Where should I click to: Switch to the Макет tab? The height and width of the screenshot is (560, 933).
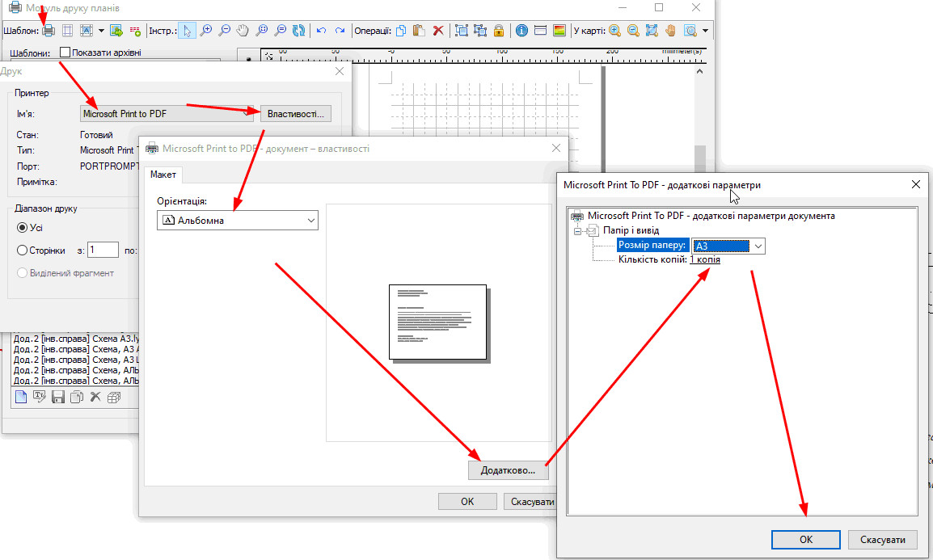tap(163, 175)
